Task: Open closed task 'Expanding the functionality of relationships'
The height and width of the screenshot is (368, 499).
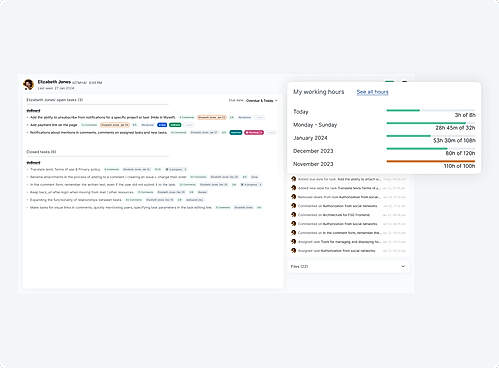Action: 76,200
